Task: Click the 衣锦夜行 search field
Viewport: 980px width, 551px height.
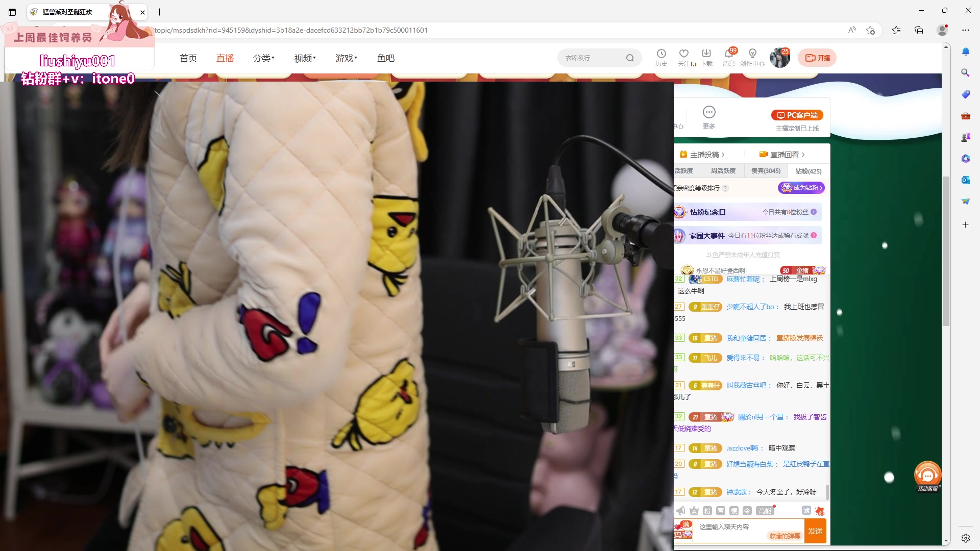Action: coord(592,58)
